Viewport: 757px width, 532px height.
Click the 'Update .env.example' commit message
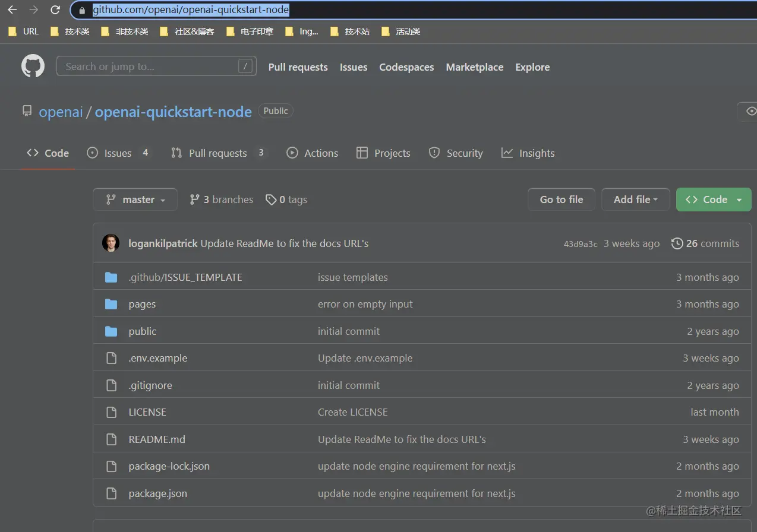tap(365, 358)
